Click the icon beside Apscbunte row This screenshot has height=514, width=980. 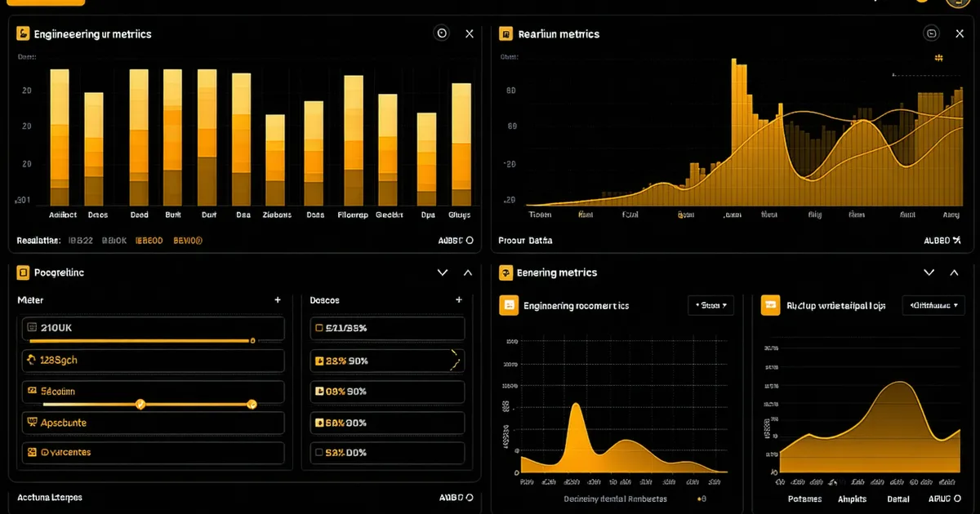[33, 423]
